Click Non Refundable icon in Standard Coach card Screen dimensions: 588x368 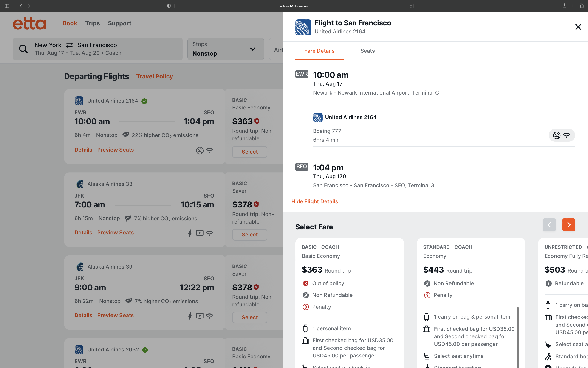pyautogui.click(x=427, y=284)
